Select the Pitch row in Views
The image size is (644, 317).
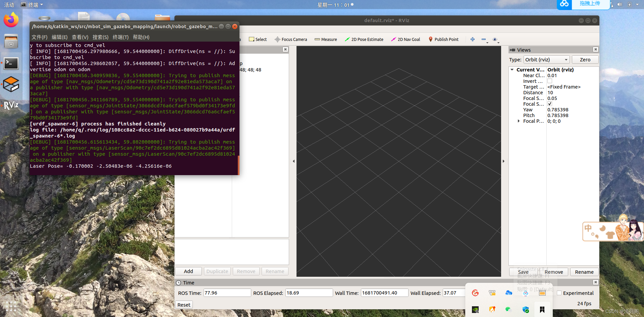point(554,115)
